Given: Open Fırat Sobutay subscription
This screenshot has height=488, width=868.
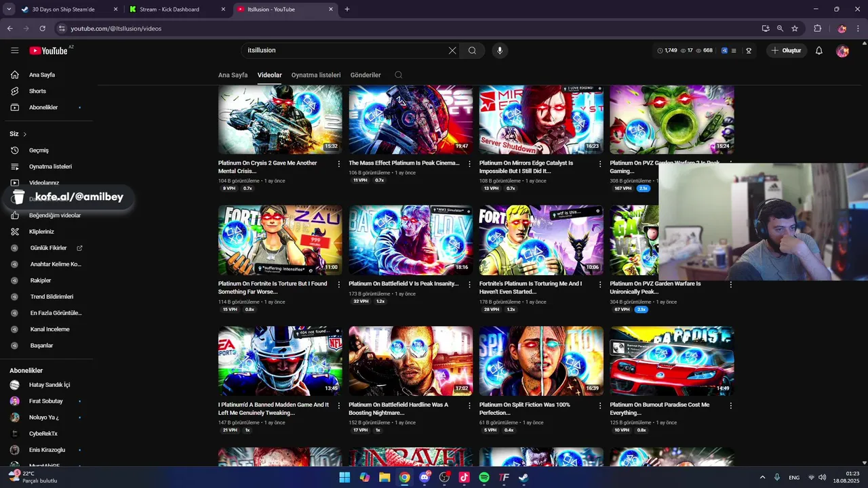Looking at the screenshot, I should point(47,401).
